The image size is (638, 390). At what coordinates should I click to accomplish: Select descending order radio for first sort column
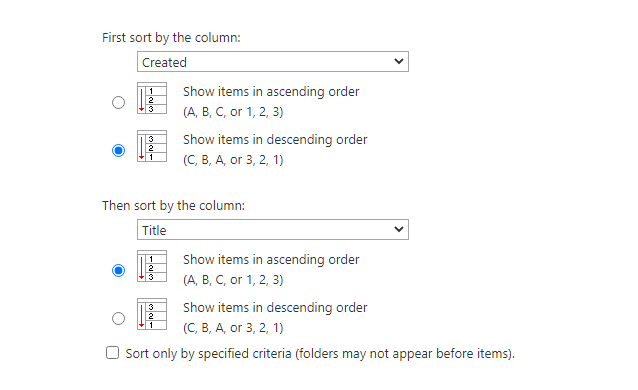(x=118, y=150)
